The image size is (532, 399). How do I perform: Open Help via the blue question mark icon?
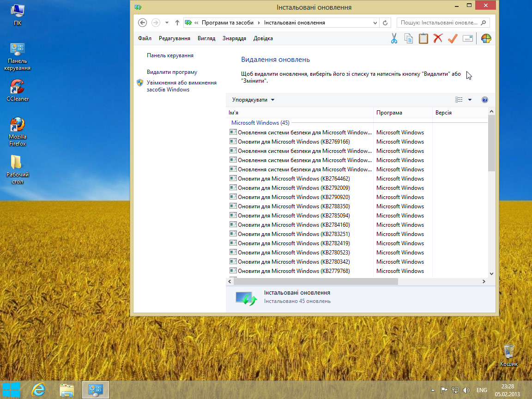(x=485, y=100)
